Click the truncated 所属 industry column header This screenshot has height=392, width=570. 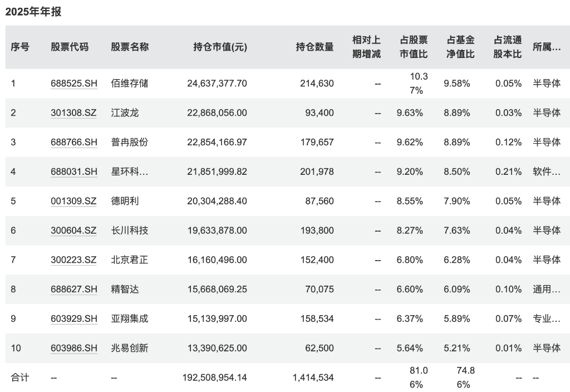coord(547,47)
